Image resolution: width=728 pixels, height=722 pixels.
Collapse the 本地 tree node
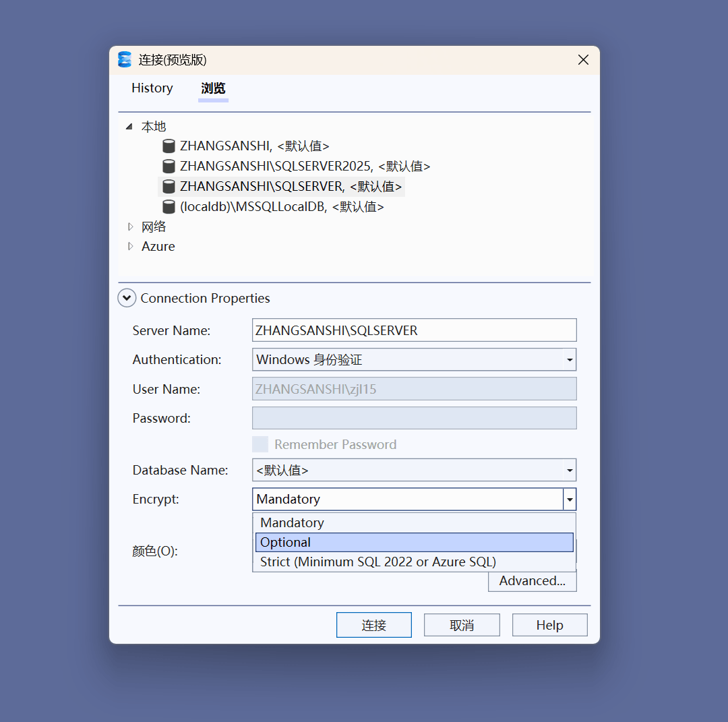(129, 126)
